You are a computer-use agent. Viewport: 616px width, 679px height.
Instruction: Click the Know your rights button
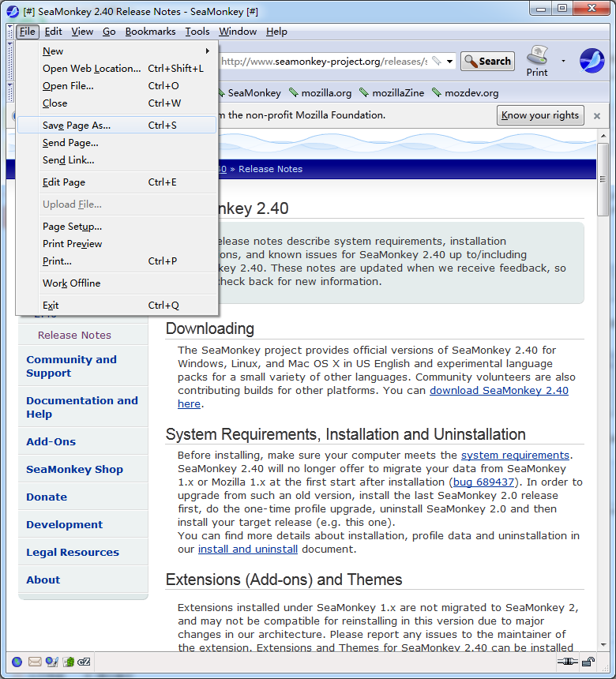pyautogui.click(x=540, y=115)
